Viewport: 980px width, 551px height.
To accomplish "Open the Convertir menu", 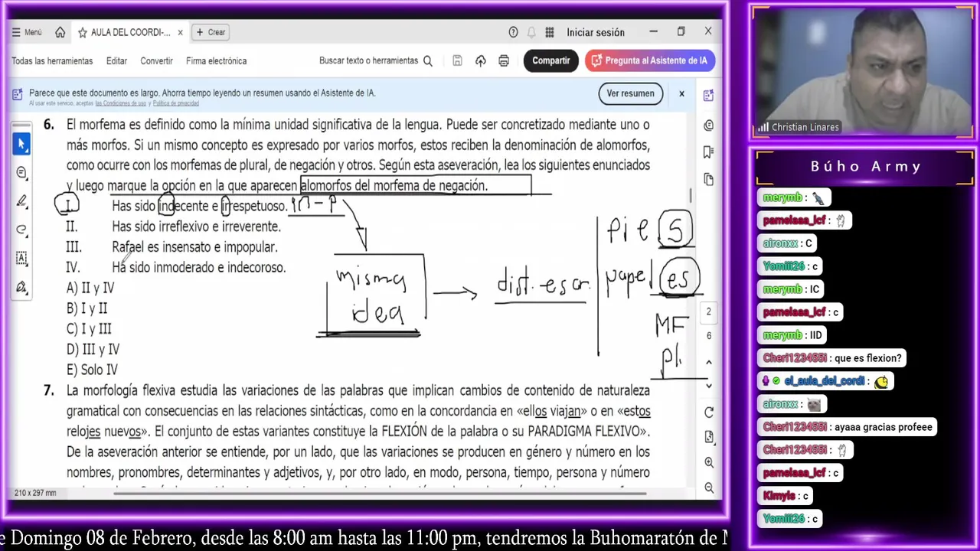I will tap(156, 60).
